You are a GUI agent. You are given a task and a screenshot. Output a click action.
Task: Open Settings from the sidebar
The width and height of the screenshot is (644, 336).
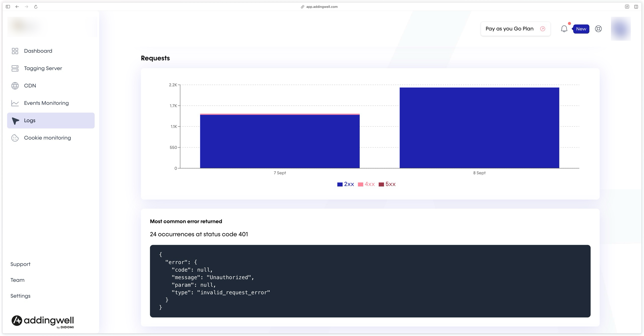(x=20, y=296)
